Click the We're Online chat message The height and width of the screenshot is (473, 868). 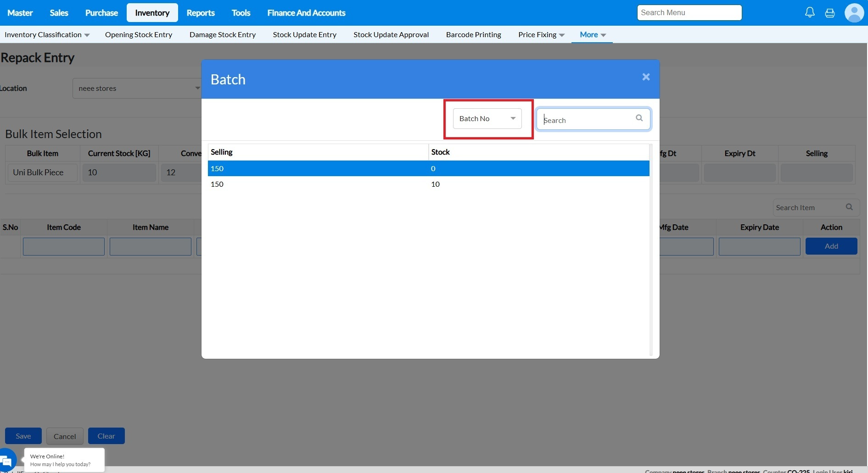pos(64,460)
